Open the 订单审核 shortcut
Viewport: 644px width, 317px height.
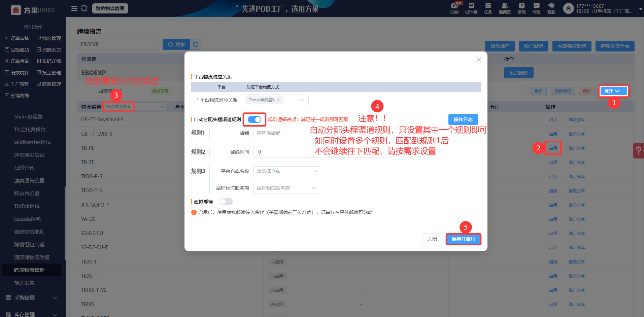17,38
